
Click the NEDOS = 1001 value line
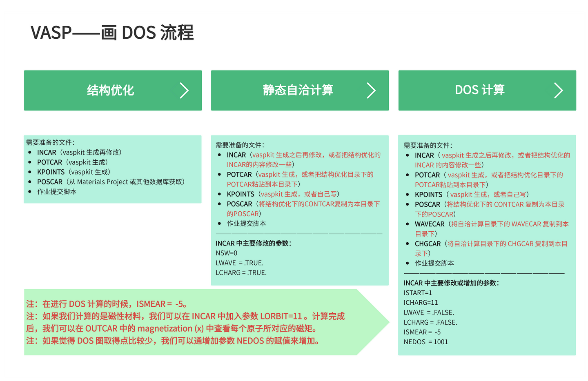[425, 342]
